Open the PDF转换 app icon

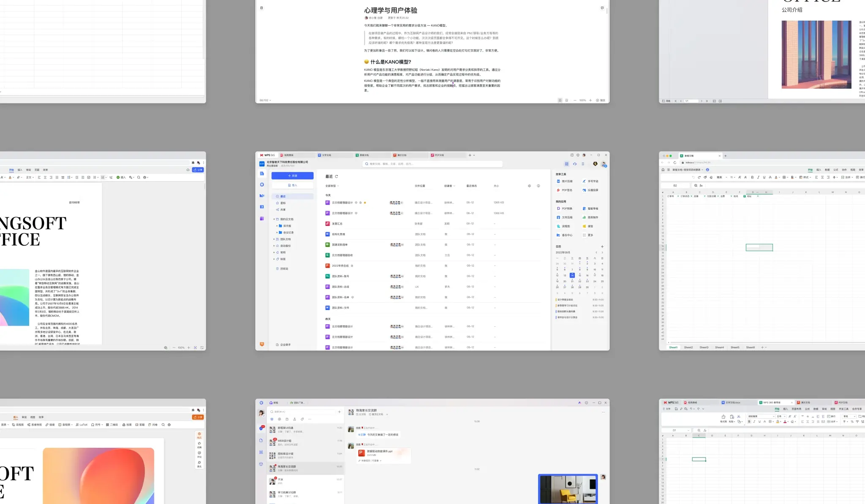pyautogui.click(x=558, y=209)
